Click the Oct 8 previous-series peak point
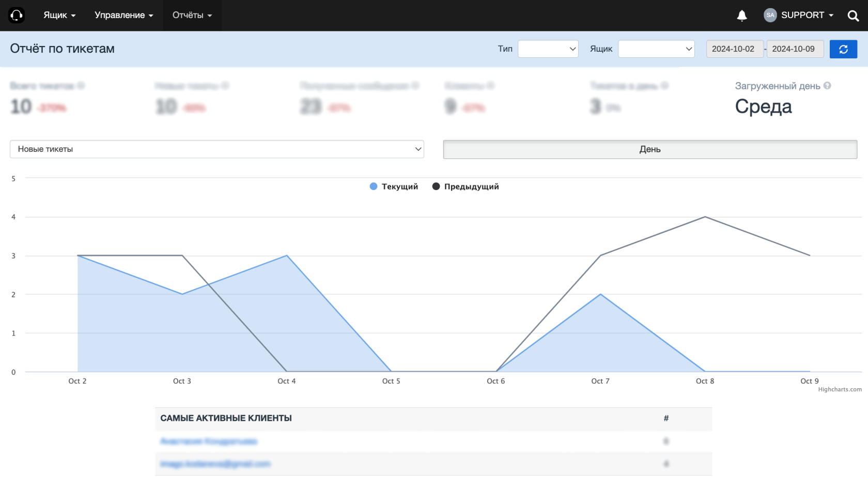 click(x=705, y=217)
